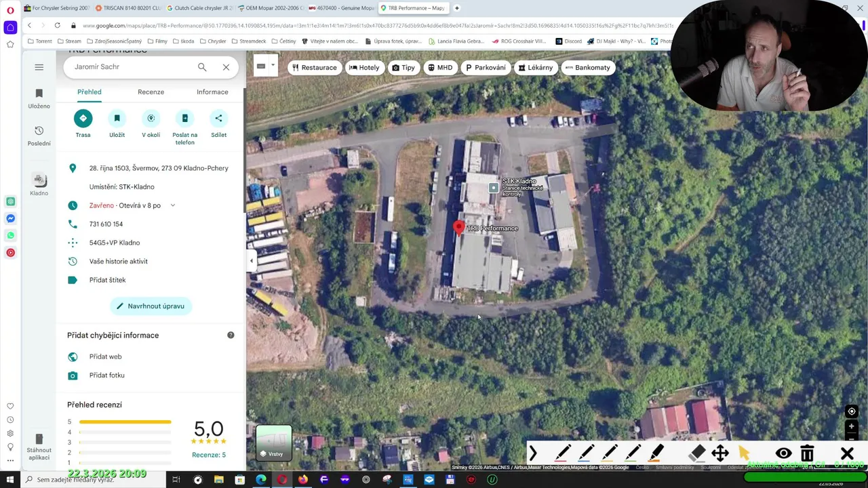Click the STK Kladno map marker
868x488 pixels.
(494, 188)
